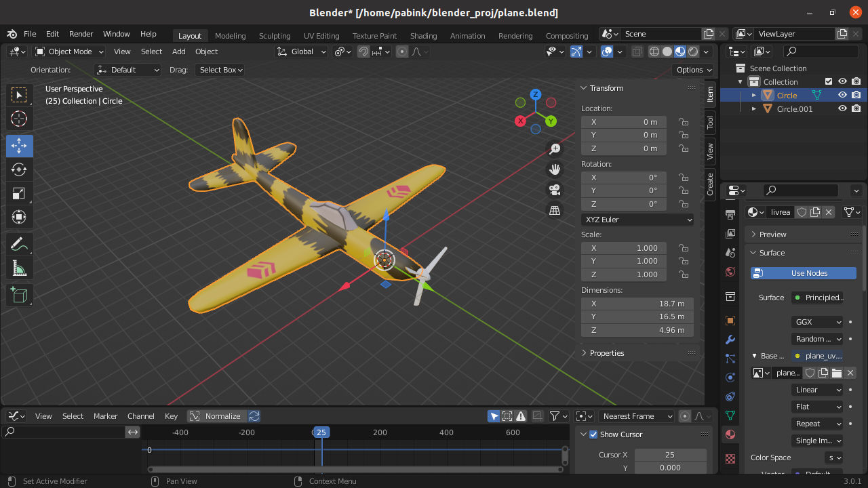Viewport: 868px width, 488px height.
Task: Uncheck Show Cursor checkbox
Action: (593, 434)
